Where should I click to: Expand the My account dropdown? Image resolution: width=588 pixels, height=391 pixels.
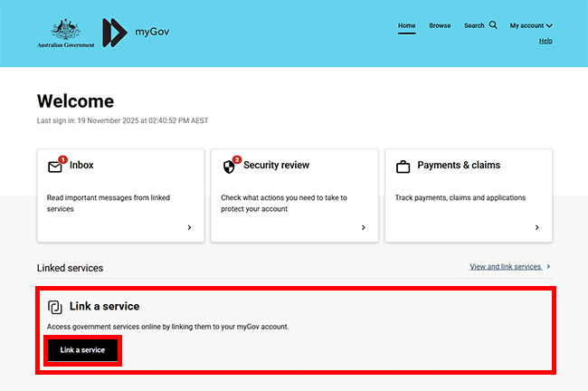point(531,25)
